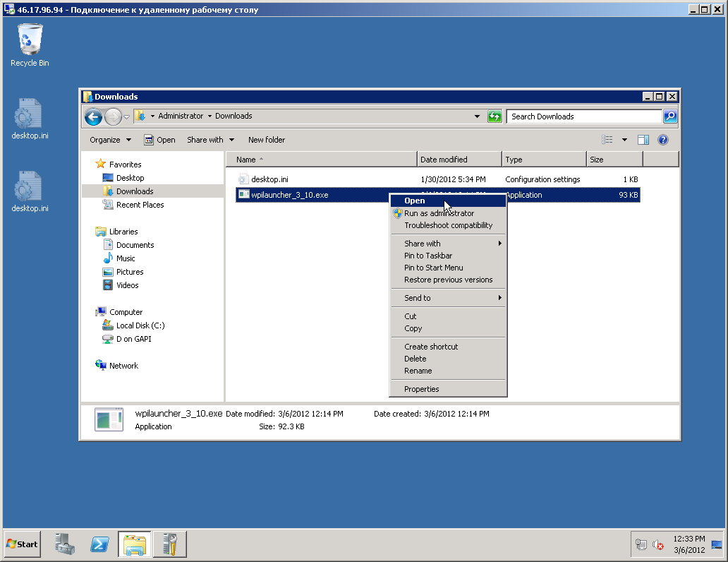Open Music library
This screenshot has width=728, height=562.
(x=119, y=258)
